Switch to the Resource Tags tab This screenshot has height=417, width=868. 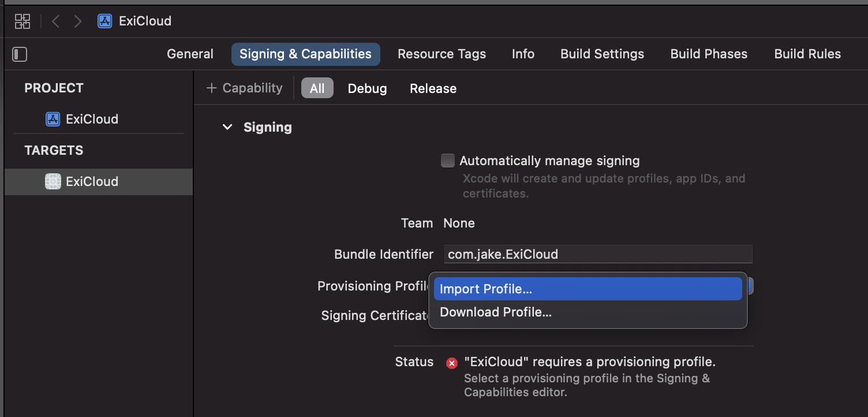click(442, 54)
